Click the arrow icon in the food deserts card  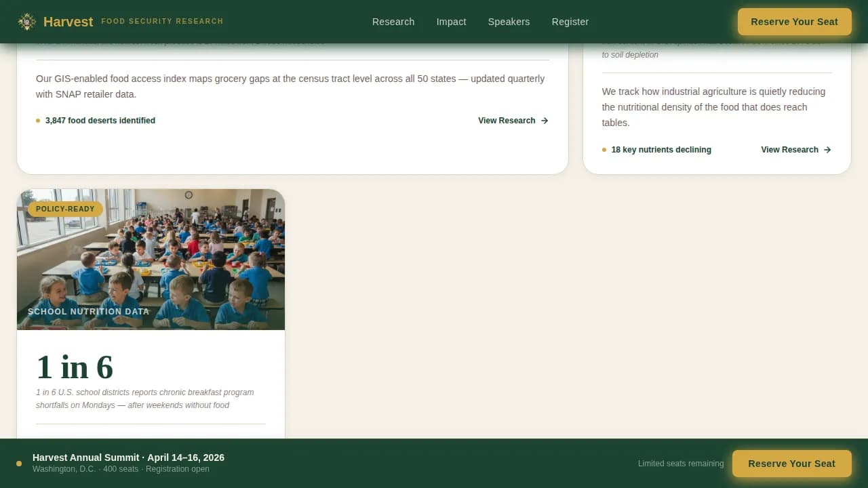[x=545, y=121]
